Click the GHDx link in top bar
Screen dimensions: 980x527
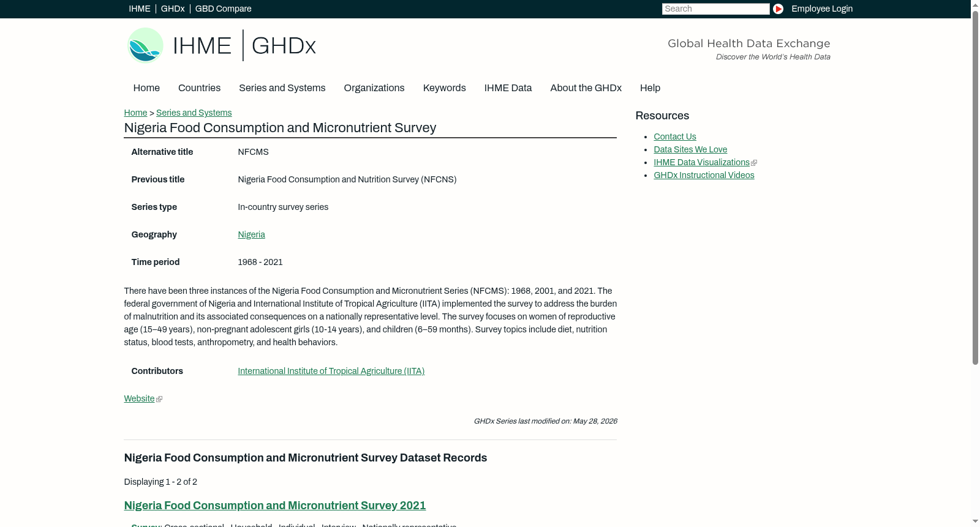173,9
